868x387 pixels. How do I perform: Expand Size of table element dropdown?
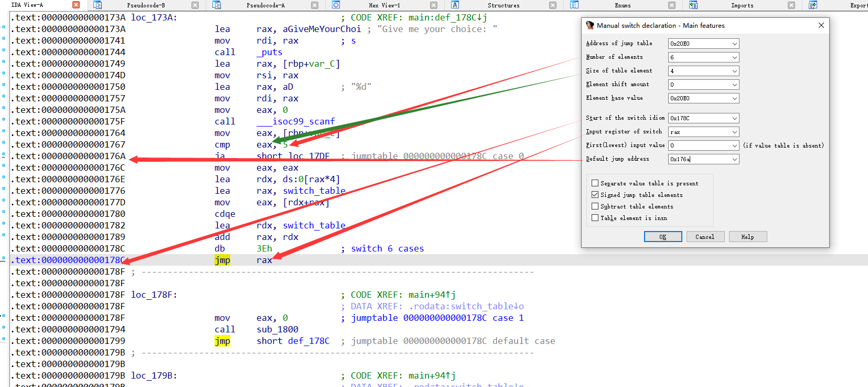(x=735, y=71)
